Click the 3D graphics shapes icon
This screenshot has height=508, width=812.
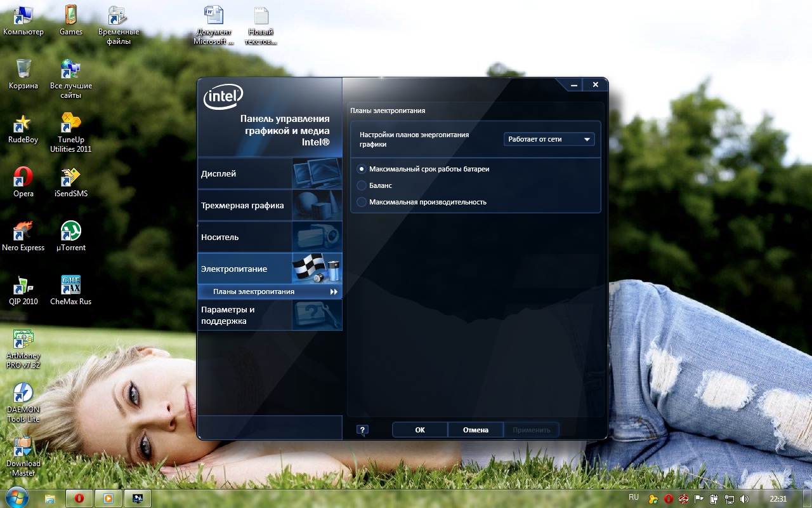point(317,205)
